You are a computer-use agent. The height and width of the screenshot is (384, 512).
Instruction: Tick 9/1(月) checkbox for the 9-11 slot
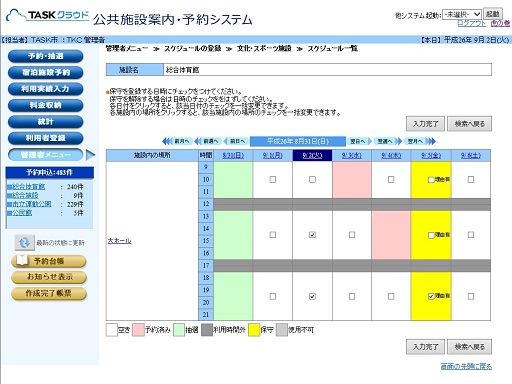(273, 180)
